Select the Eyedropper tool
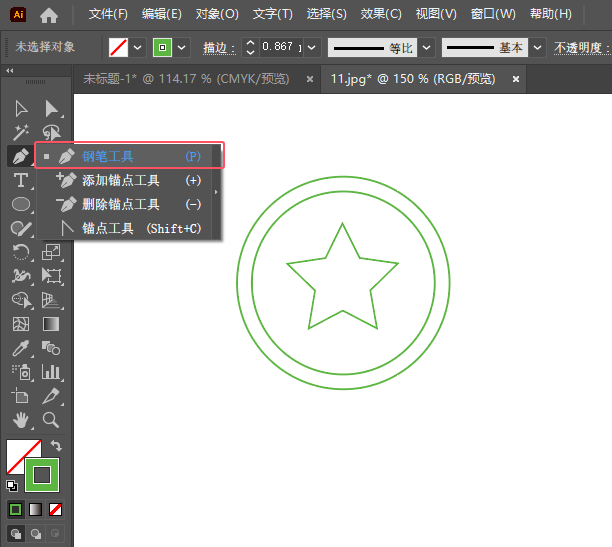Screen dimensions: 612x547 point(20,348)
